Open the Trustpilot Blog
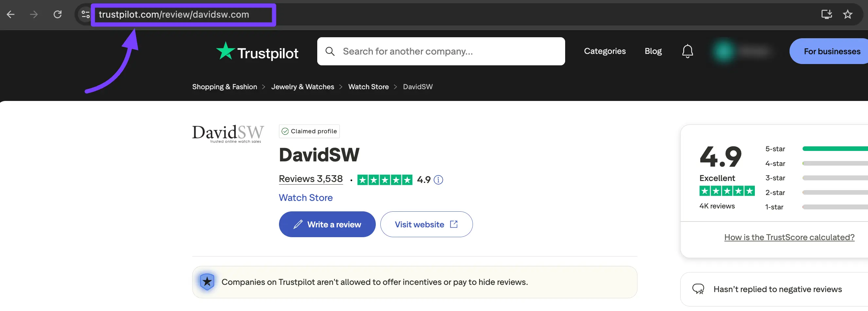The height and width of the screenshot is (311, 868). (x=653, y=51)
